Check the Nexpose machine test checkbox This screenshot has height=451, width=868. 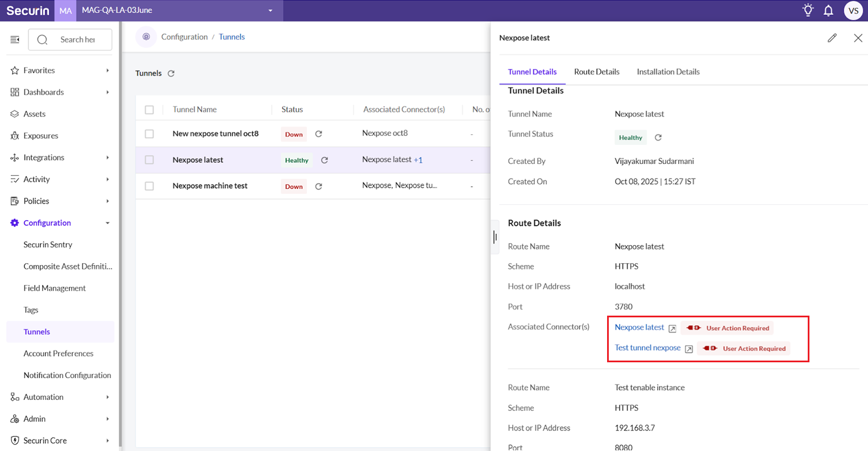149,186
